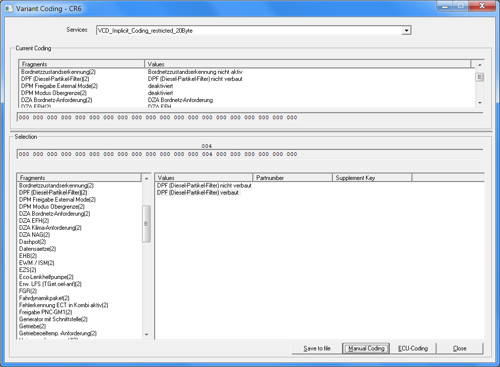Viewport: 500px width, 367px height.
Task: Select DZA Klima-Anforderung(2) fragment
Action: 50,228
